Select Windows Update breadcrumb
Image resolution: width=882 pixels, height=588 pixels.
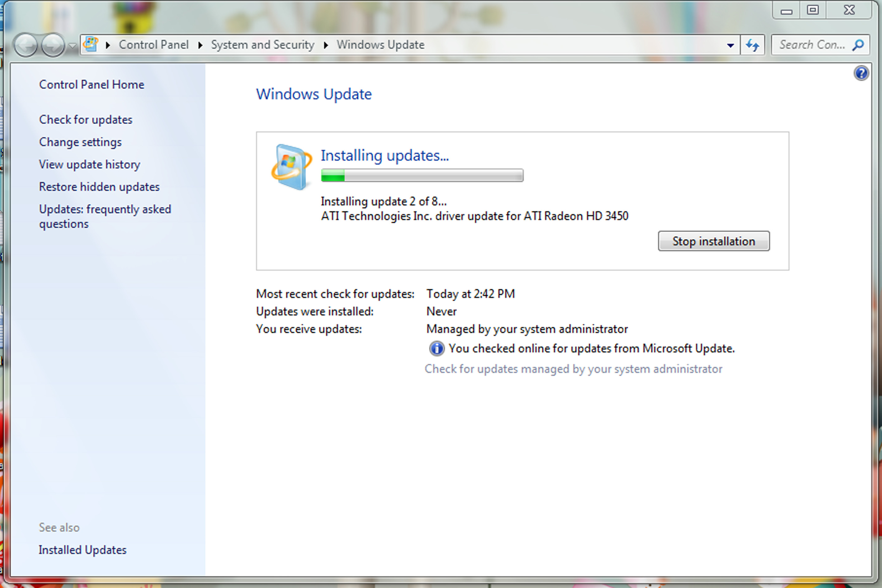[x=380, y=45]
